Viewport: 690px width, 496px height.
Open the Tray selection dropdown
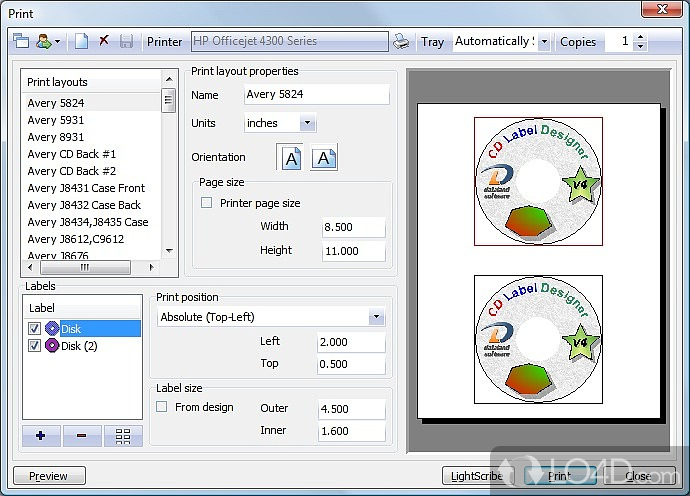coord(543,42)
